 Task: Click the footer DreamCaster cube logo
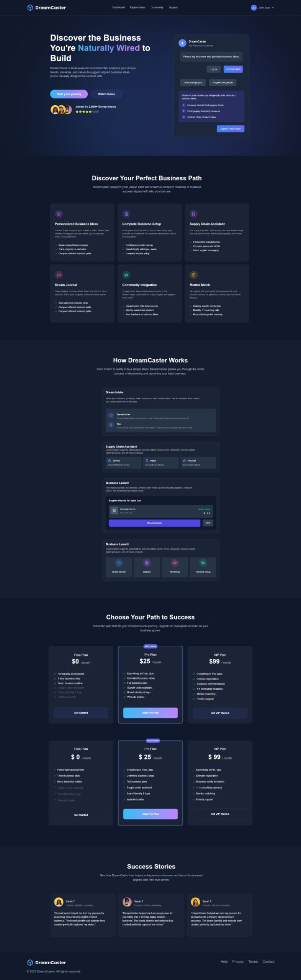pos(30,963)
